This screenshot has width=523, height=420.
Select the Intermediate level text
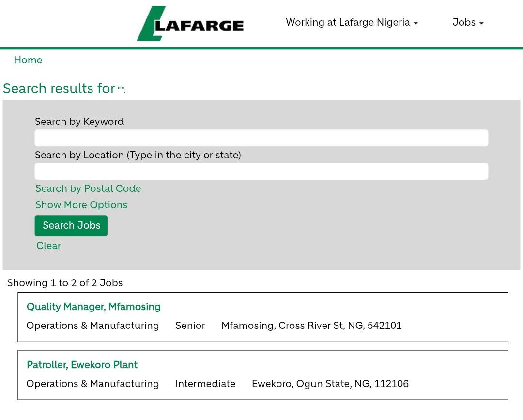click(205, 384)
